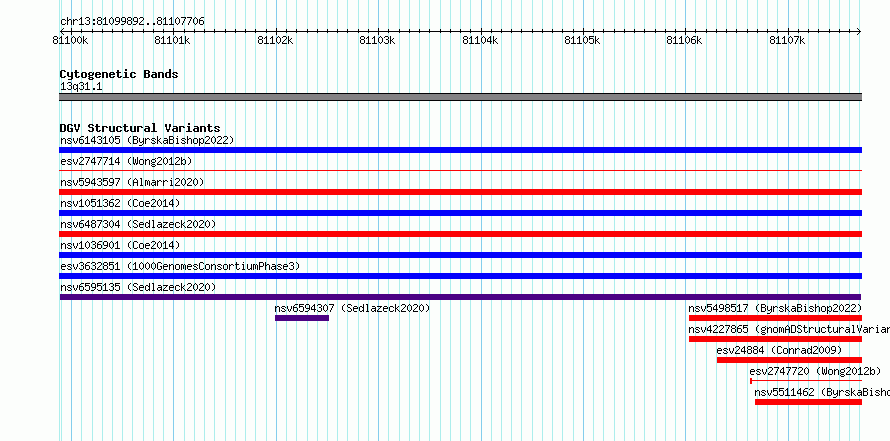The width and height of the screenshot is (890, 441).
Task: Click the esv3632851 (1000GenomesConsortiumPhase3) label
Action: [x=180, y=266]
